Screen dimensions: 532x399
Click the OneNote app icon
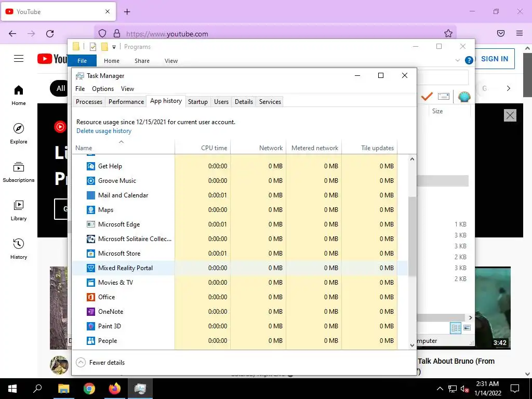pos(90,312)
